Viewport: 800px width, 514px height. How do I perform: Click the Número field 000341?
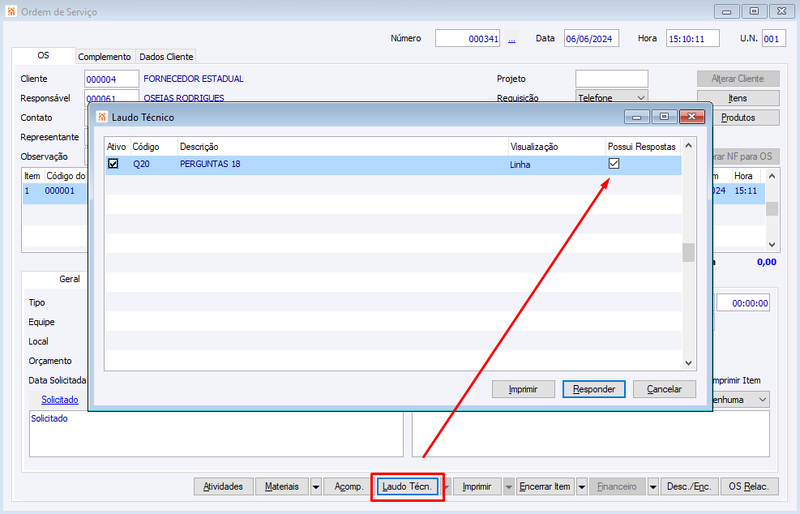point(467,39)
